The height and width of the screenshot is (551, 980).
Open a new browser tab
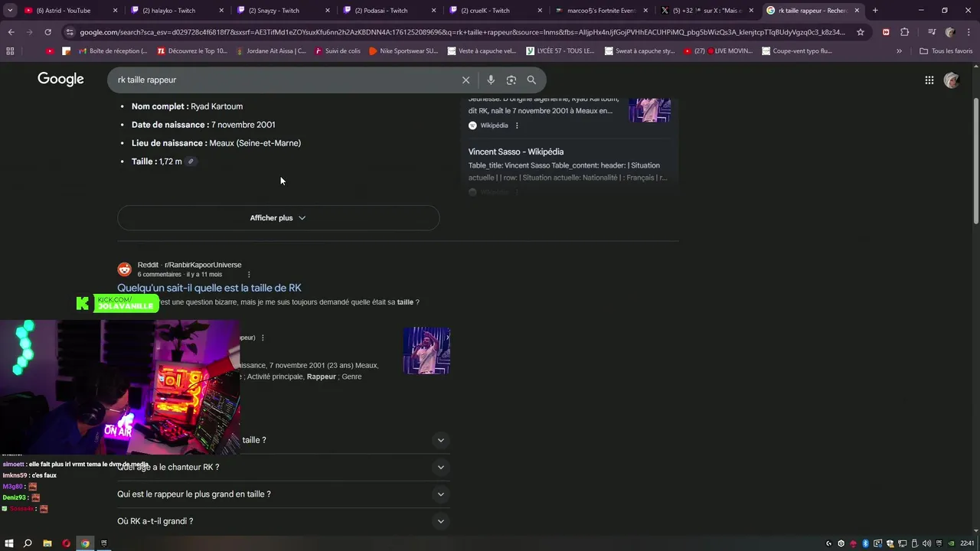[x=875, y=11]
